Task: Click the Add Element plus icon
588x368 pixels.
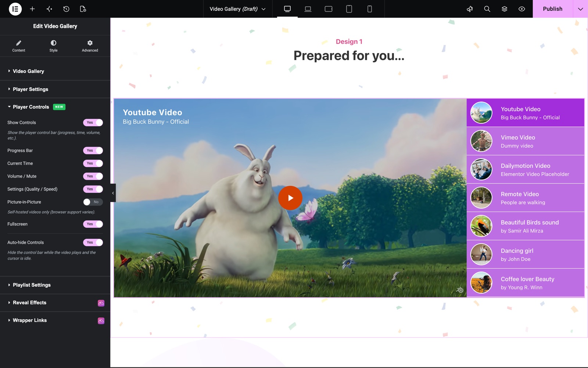Action: [x=32, y=9]
